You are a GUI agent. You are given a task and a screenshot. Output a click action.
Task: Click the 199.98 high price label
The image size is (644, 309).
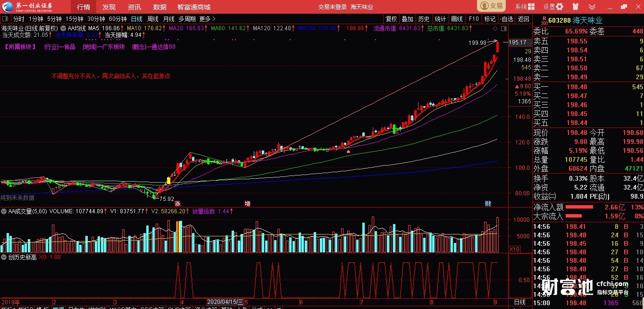tap(477, 42)
